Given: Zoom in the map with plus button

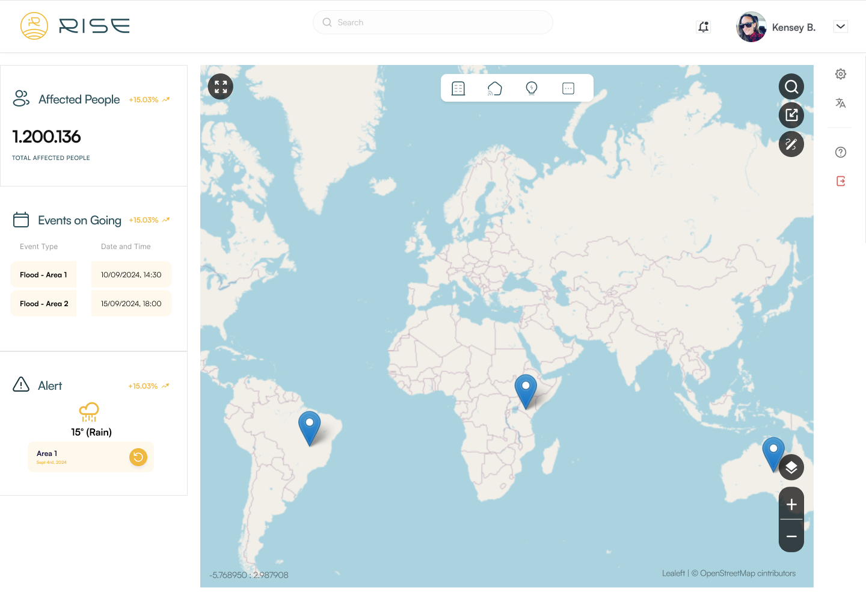Looking at the screenshot, I should click(791, 505).
